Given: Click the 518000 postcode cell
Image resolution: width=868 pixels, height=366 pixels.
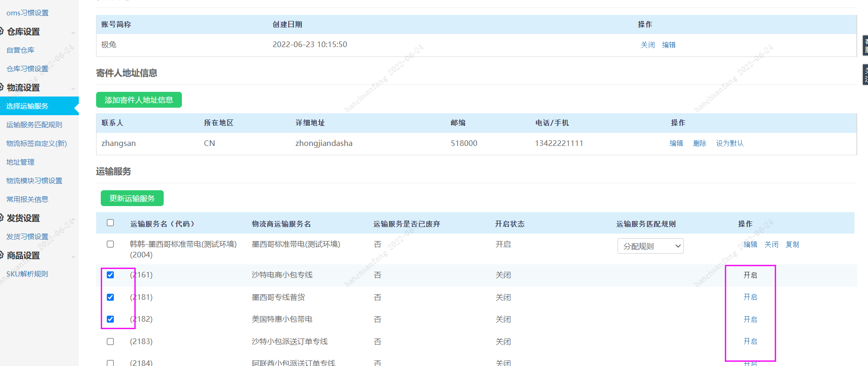Looking at the screenshot, I should 464,144.
